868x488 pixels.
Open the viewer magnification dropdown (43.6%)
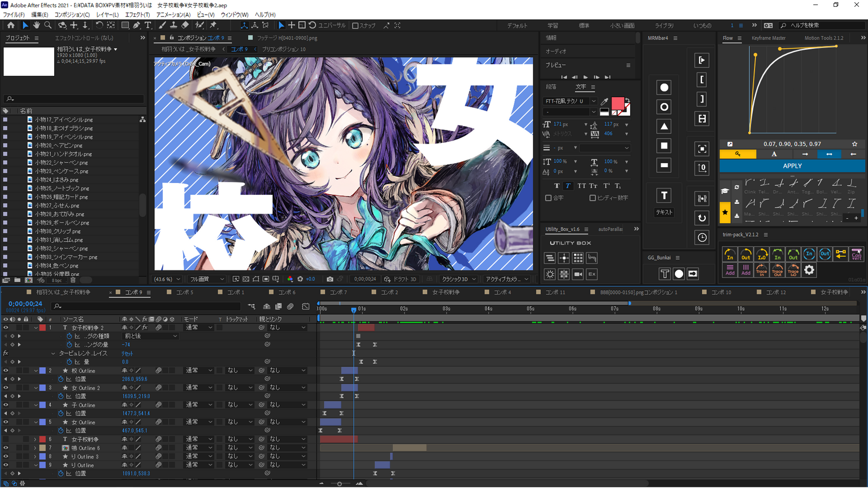click(x=167, y=279)
